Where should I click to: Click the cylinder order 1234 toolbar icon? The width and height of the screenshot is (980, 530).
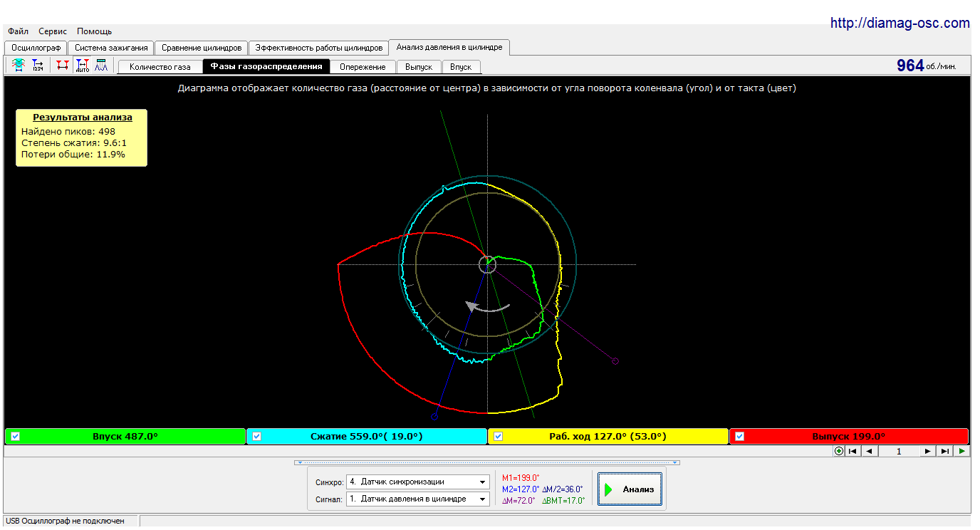coord(38,66)
